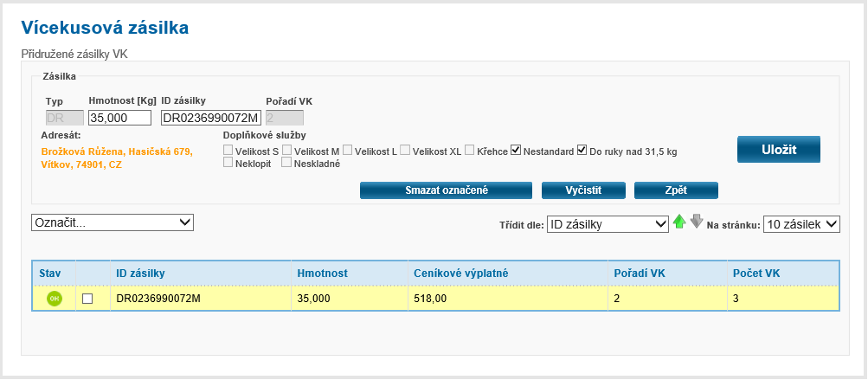The height and width of the screenshot is (380, 868).
Task: Check the Velikost XL option
Action: point(406,151)
